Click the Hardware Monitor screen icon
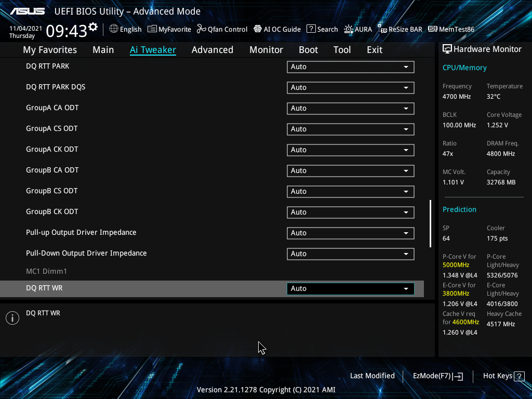The height and width of the screenshot is (399, 532). (447, 49)
